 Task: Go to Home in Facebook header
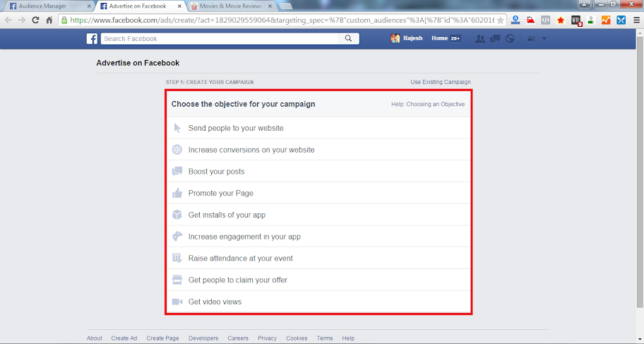439,38
